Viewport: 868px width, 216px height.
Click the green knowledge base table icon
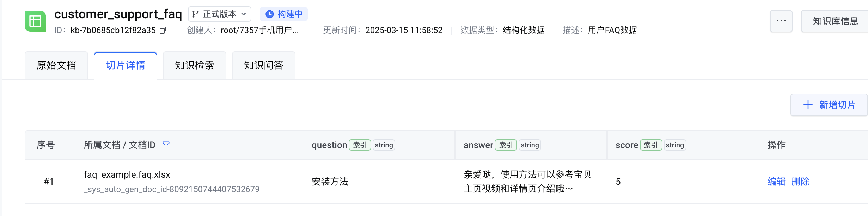click(x=35, y=21)
